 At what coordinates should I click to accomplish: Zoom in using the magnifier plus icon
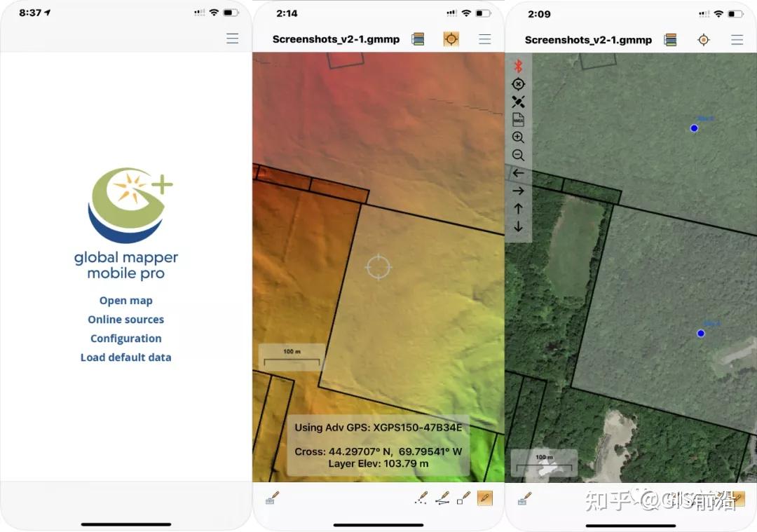coord(518,137)
